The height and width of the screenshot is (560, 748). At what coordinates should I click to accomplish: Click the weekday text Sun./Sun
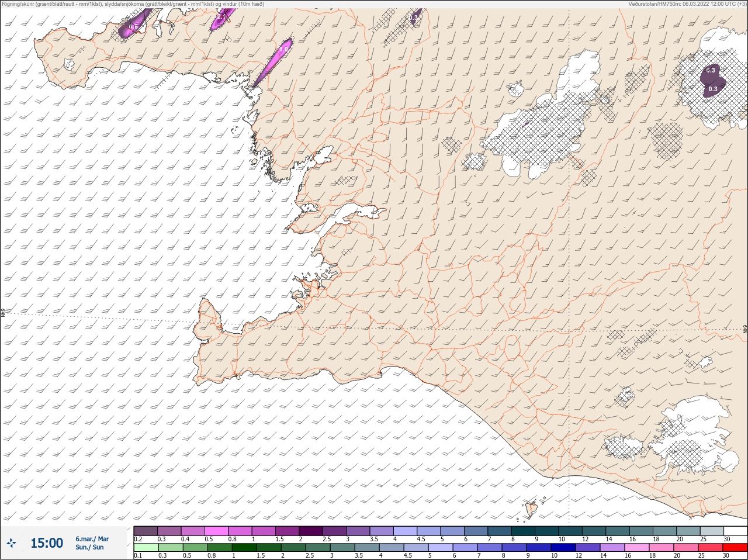tap(89, 547)
